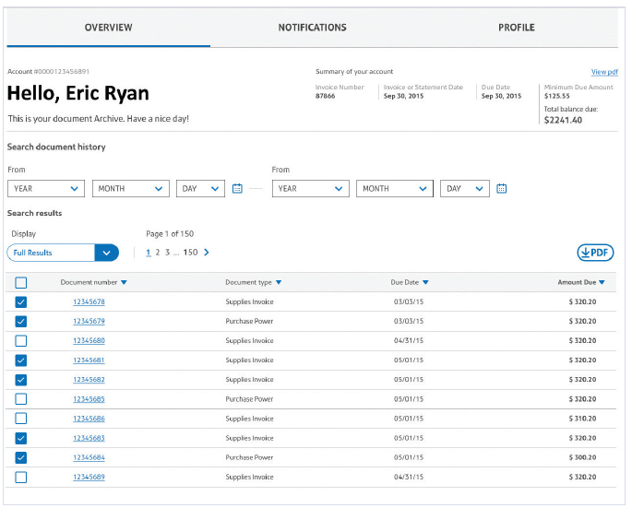Viewport: 632px width, 508px height.
Task: Expand the first YEAR dropdown
Action: (x=46, y=188)
